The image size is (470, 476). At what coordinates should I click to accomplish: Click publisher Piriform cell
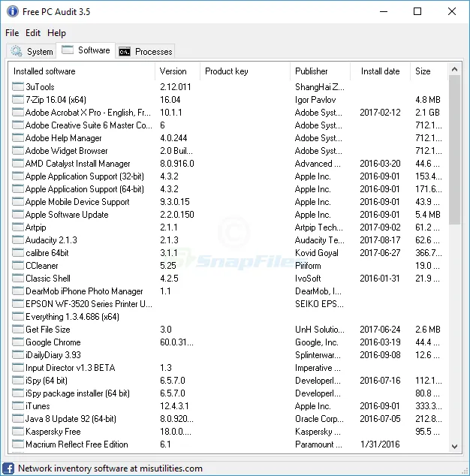coord(308,265)
